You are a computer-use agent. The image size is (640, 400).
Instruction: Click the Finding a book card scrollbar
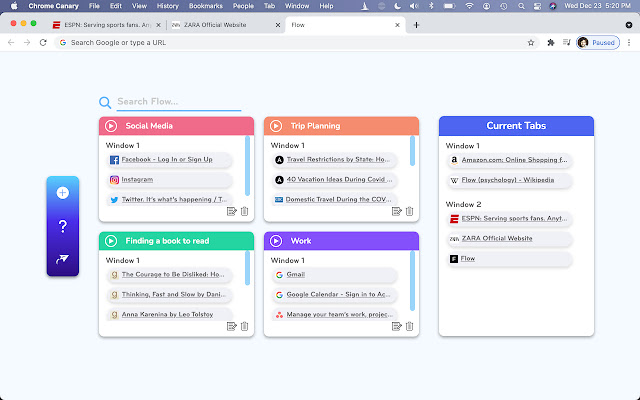click(x=247, y=268)
